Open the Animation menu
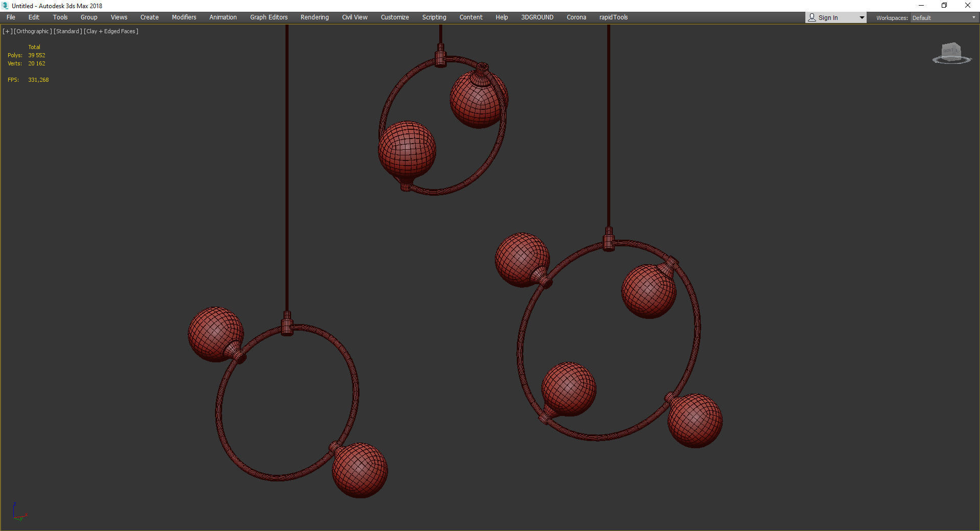 click(223, 17)
